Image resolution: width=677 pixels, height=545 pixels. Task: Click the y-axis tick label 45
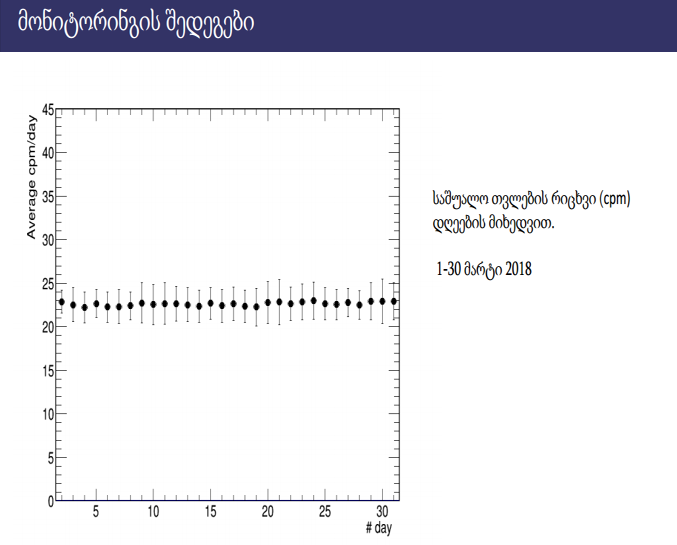pos(48,111)
